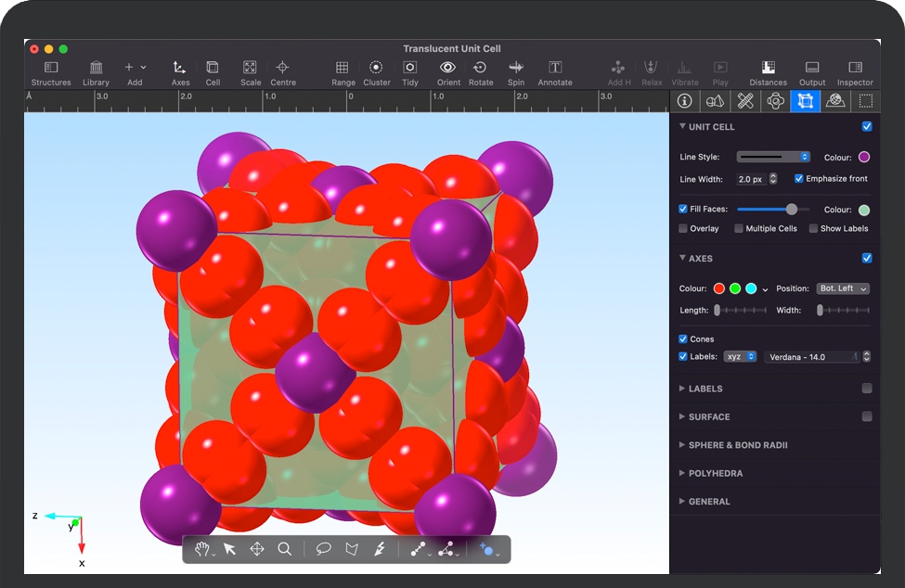Open the Line Style dropdown
This screenshot has height=588, width=905.
pos(773,158)
